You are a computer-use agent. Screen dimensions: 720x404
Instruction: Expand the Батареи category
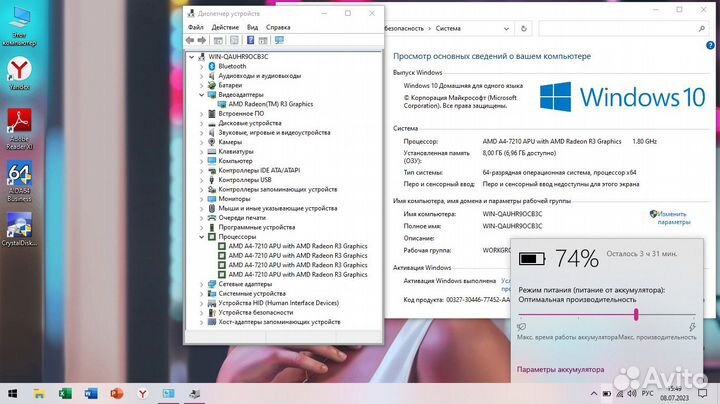[x=201, y=85]
